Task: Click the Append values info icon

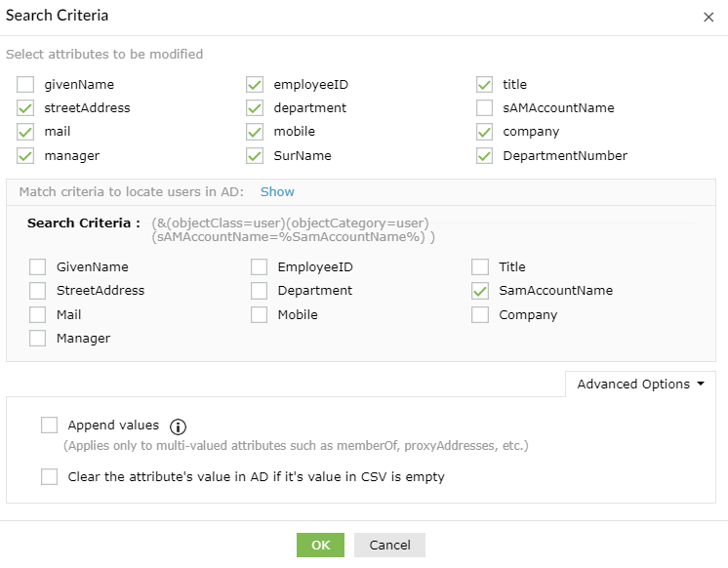Action: pyautogui.click(x=178, y=426)
